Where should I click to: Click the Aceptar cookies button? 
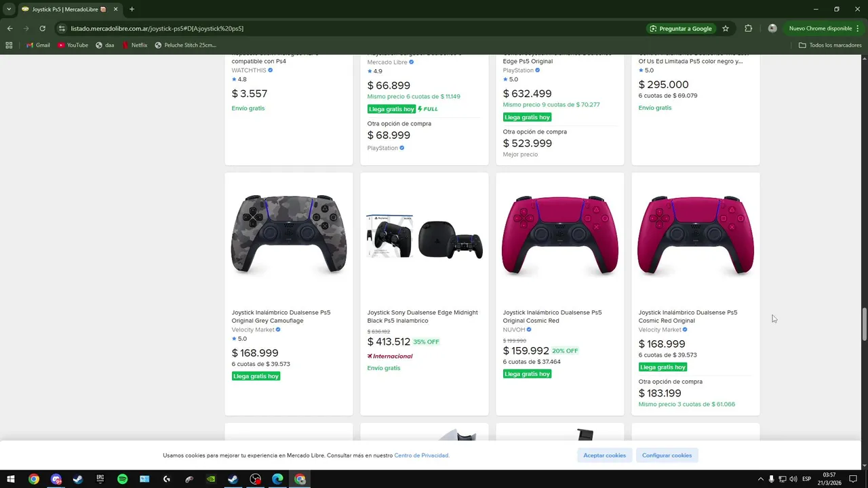pyautogui.click(x=604, y=455)
